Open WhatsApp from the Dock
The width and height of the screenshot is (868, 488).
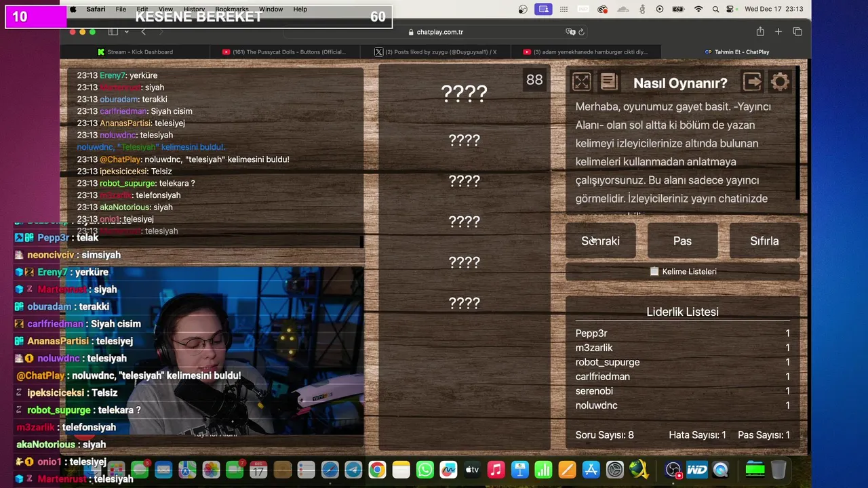tap(425, 469)
